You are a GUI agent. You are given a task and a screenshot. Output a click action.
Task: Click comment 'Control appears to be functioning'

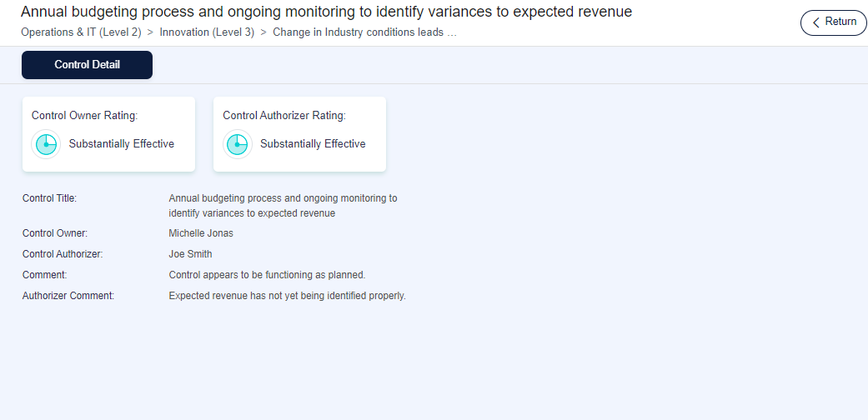point(267,275)
